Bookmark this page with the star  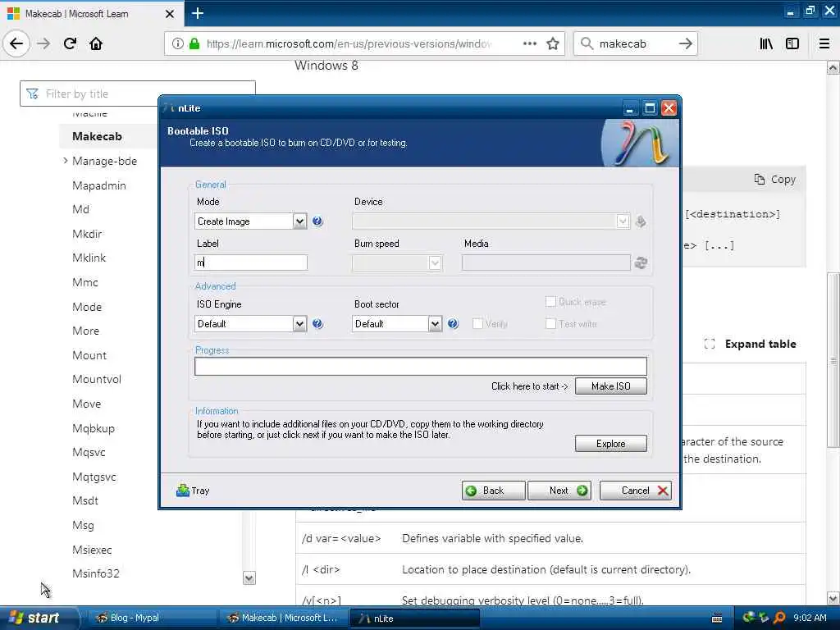[553, 43]
